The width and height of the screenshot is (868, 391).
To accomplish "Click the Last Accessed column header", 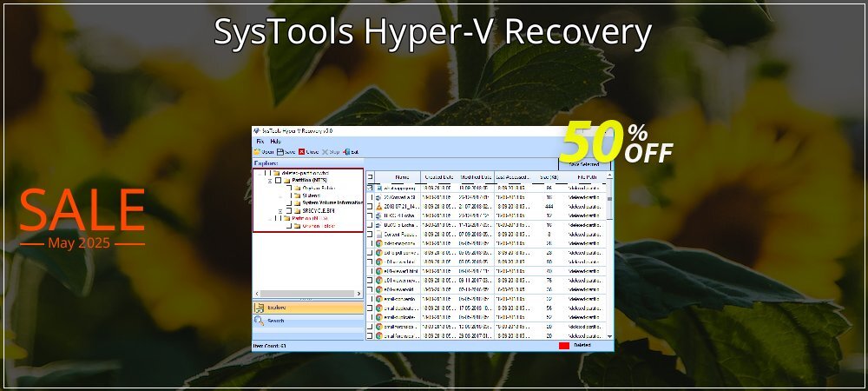I will click(x=512, y=177).
